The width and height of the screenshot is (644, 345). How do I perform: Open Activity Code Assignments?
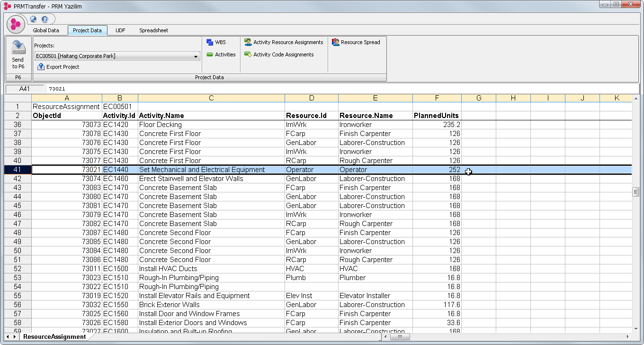click(279, 54)
